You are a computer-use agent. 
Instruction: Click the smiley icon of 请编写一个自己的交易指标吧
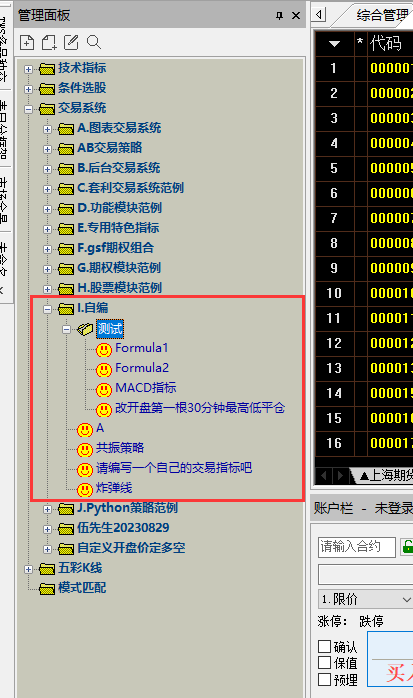tap(85, 470)
